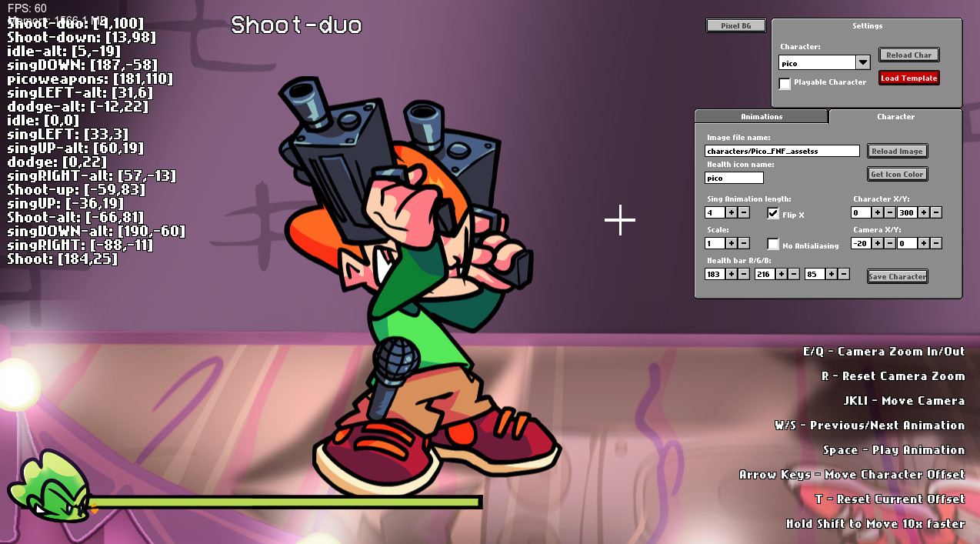Open the Character dropdown showing pico

click(x=863, y=62)
